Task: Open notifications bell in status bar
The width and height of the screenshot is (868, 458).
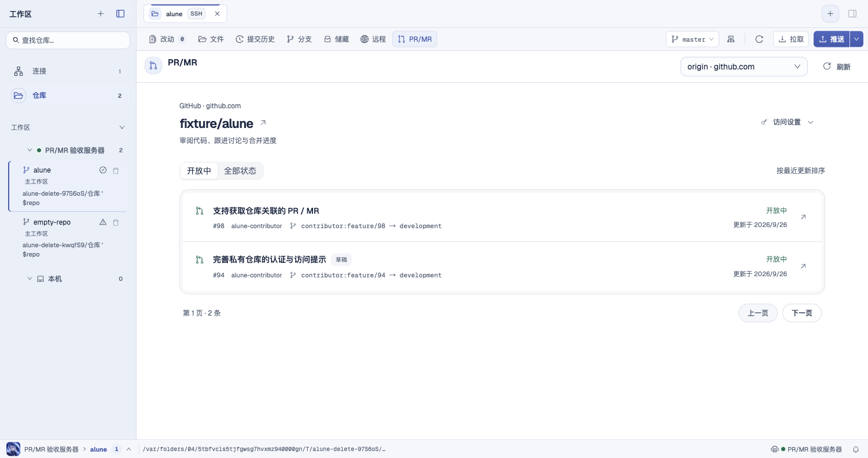Action: (856, 449)
